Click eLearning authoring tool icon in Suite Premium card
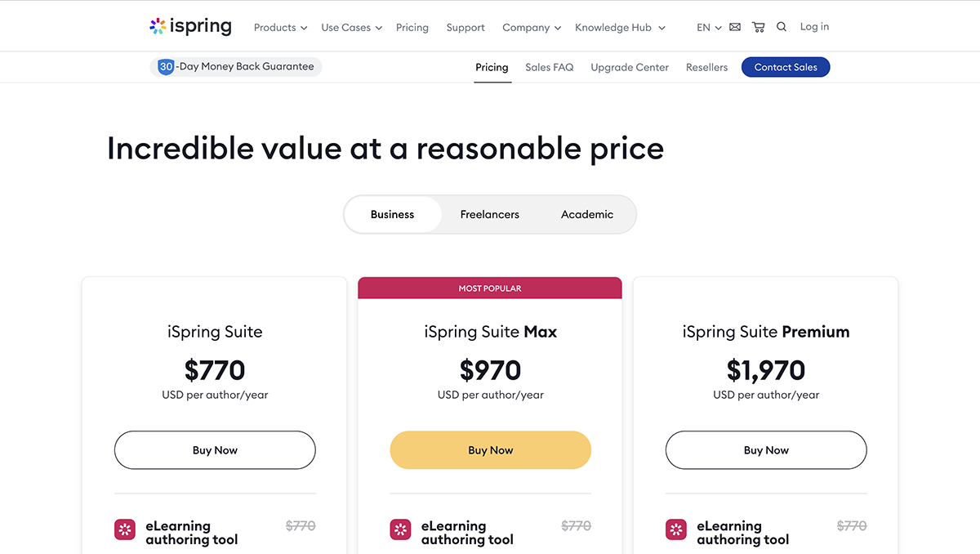This screenshot has height=554, width=980. coord(675,529)
